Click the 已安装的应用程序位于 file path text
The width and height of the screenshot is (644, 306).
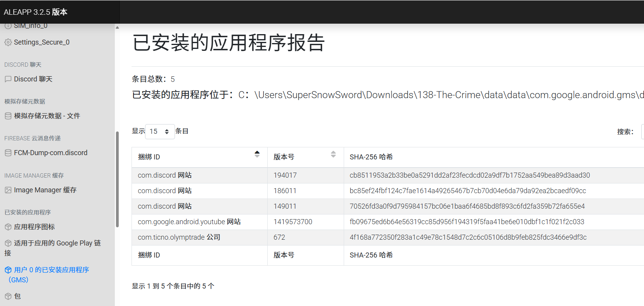click(388, 95)
